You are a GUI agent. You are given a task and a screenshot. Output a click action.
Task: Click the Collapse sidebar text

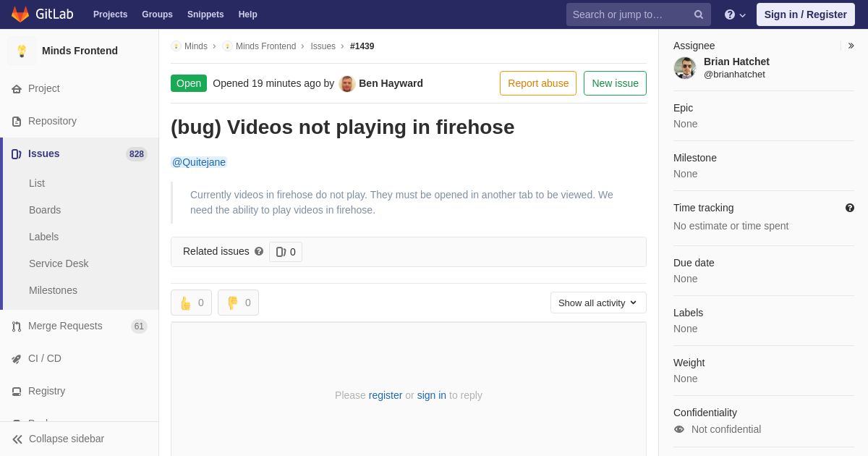pyautogui.click(x=67, y=439)
